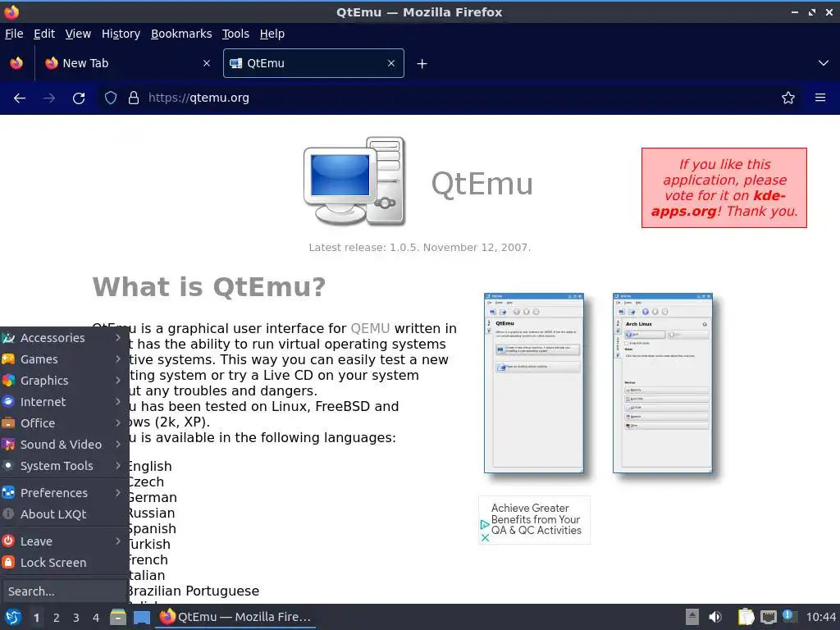Expand the Preferences submenu
This screenshot has width=840, height=630.
pos(64,493)
